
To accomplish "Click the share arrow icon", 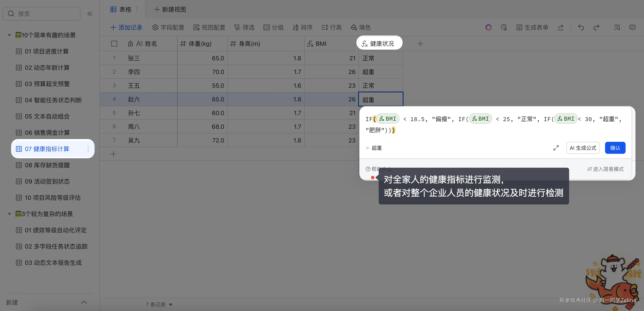I will pyautogui.click(x=561, y=28).
